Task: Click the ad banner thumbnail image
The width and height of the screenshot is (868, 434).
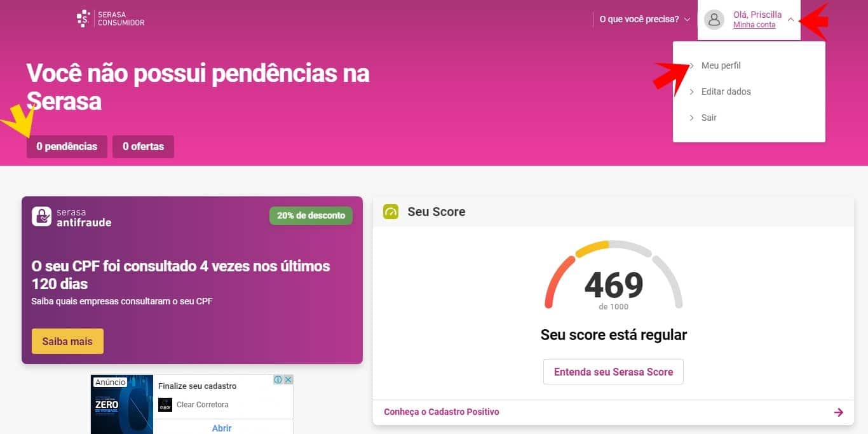Action: tap(122, 404)
